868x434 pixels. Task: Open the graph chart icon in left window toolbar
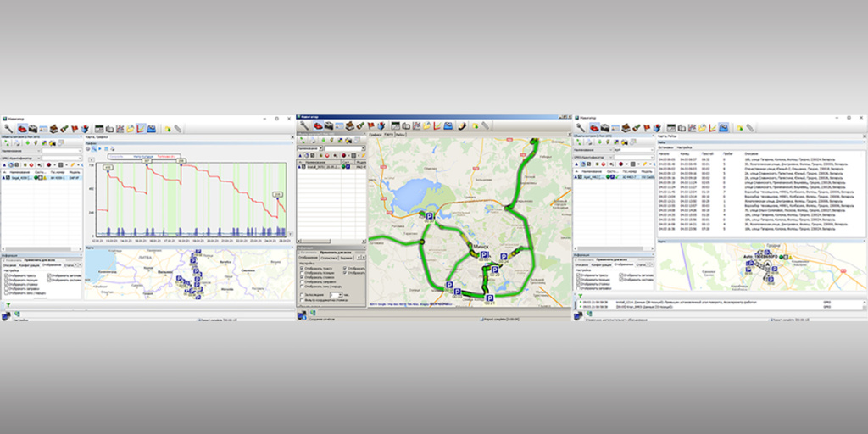[140, 128]
